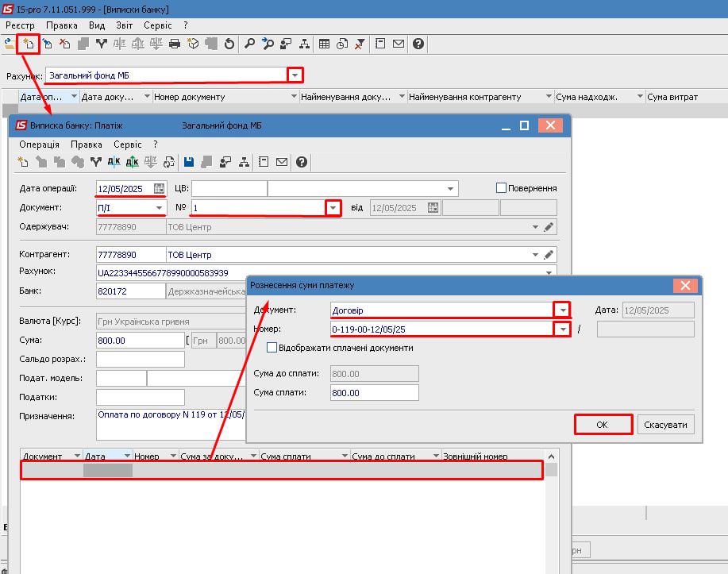The image size is (728, 574).
Task: Click ДК posting icon with blue line
Action: (x=114, y=162)
